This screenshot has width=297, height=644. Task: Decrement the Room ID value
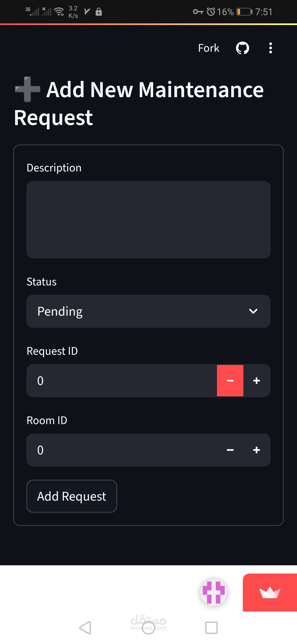pyautogui.click(x=230, y=450)
